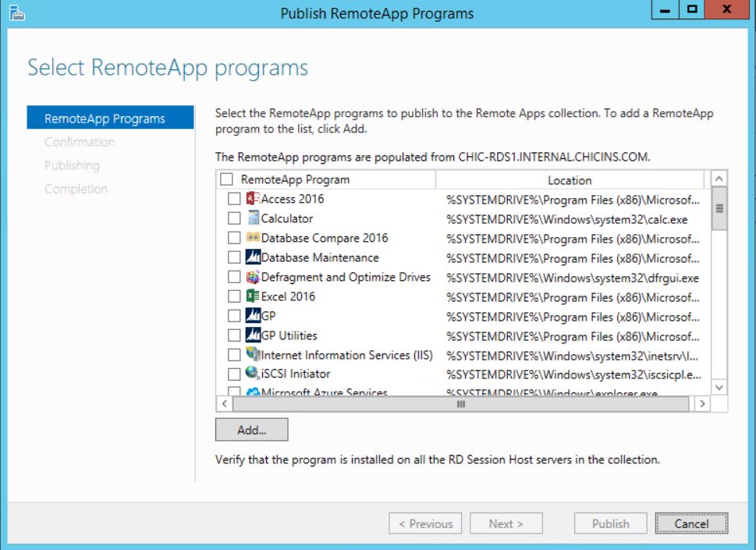Click the Access 2016 program icon
Screen dimensions: 756x550
(x=253, y=199)
